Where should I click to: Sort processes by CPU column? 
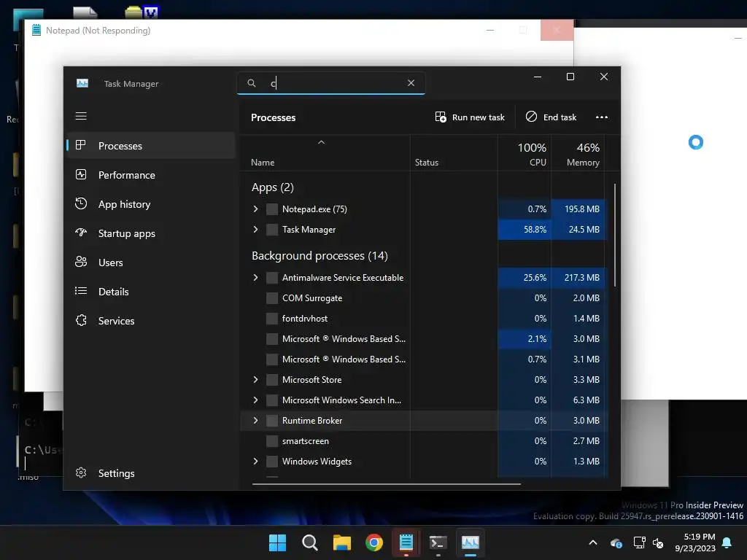click(x=525, y=153)
